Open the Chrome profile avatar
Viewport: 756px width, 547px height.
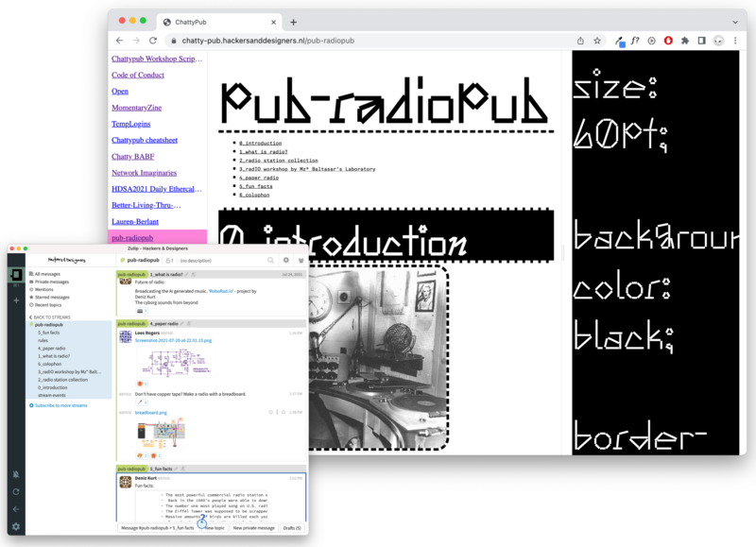tap(718, 41)
